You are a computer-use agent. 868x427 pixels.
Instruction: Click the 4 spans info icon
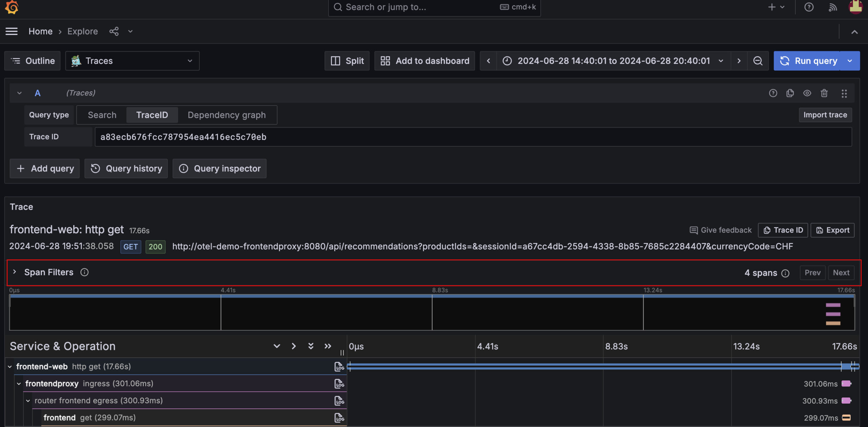(x=785, y=273)
